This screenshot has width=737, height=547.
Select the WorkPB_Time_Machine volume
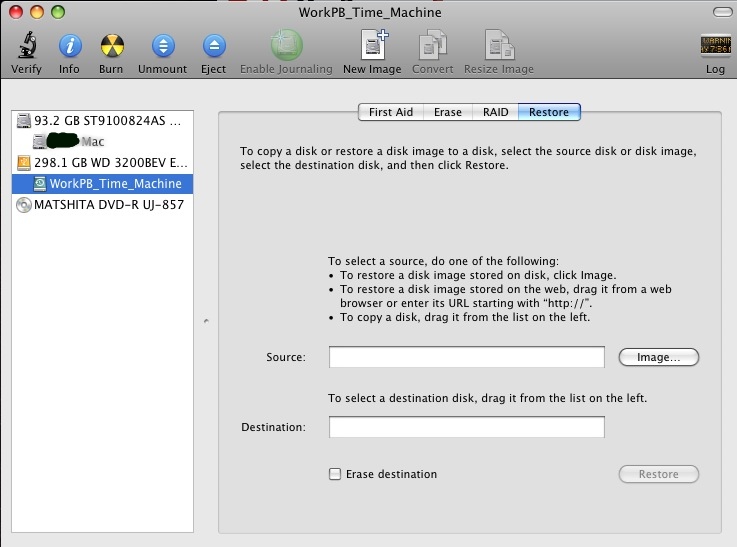click(102, 183)
